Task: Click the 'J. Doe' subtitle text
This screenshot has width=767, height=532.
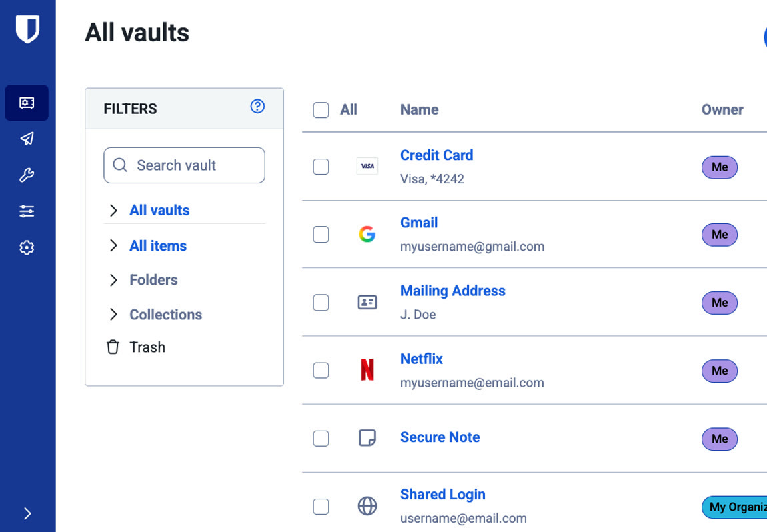Action: 418,315
